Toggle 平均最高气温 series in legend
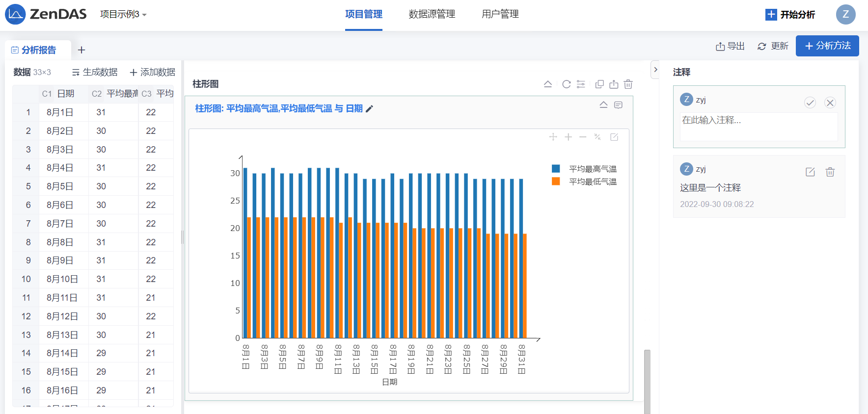Image resolution: width=868 pixels, height=414 pixels. [x=592, y=169]
